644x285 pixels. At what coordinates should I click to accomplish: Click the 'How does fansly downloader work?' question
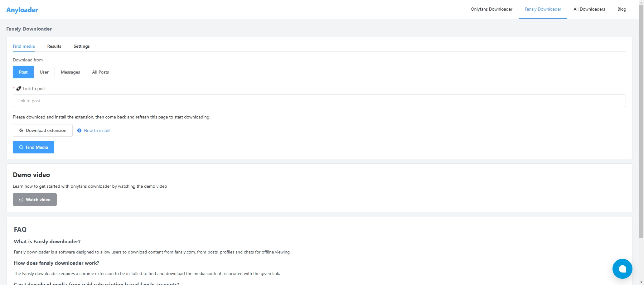(x=56, y=263)
